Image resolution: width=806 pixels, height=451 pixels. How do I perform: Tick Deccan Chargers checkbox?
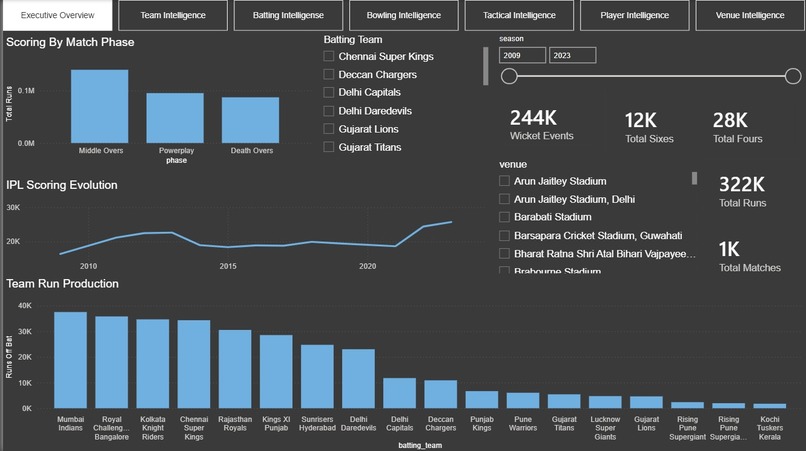tap(329, 75)
